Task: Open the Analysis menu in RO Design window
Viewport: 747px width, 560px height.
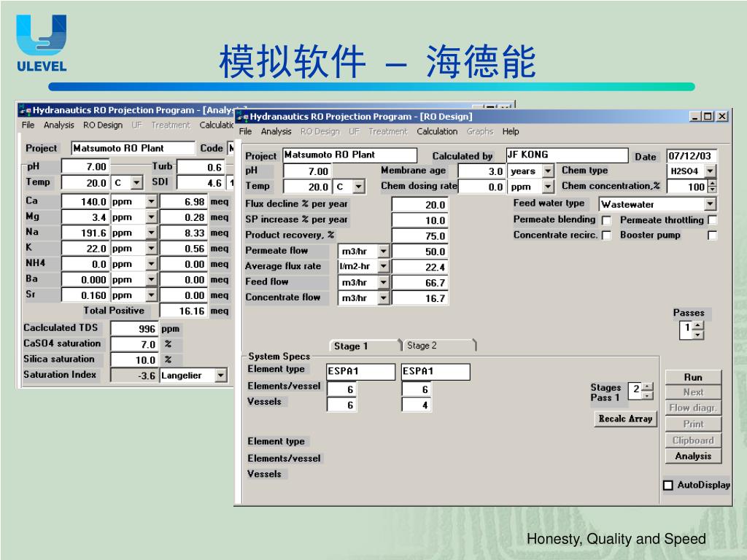Action: point(276,131)
